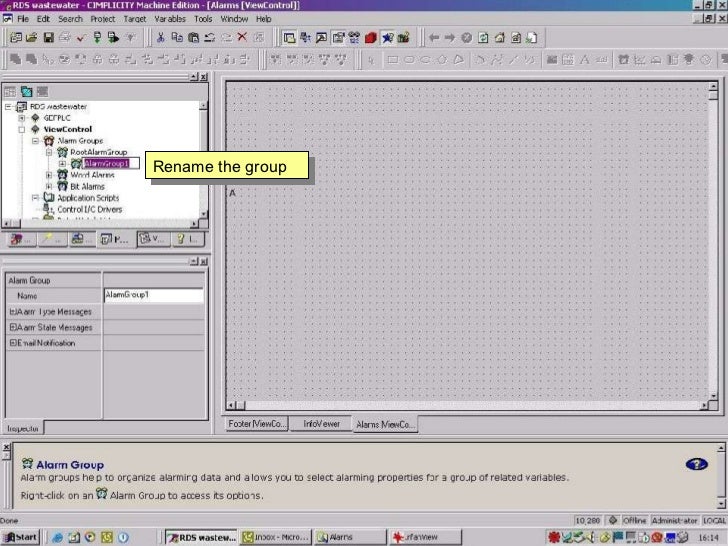Select Application Scripts in tree
The width and height of the screenshot is (728, 546).
pyautogui.click(x=88, y=198)
